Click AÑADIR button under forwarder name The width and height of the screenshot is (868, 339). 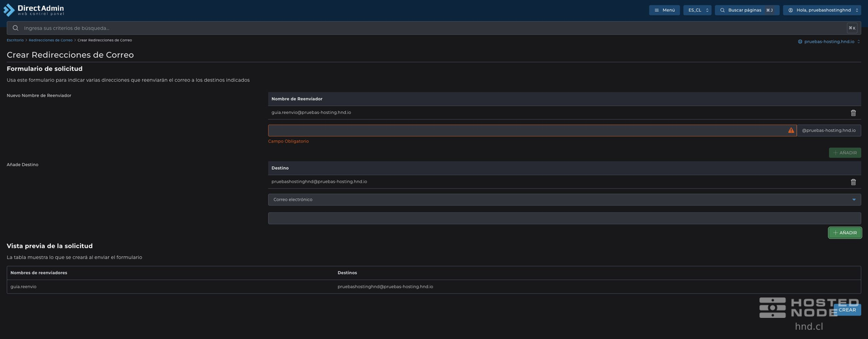pyautogui.click(x=845, y=152)
